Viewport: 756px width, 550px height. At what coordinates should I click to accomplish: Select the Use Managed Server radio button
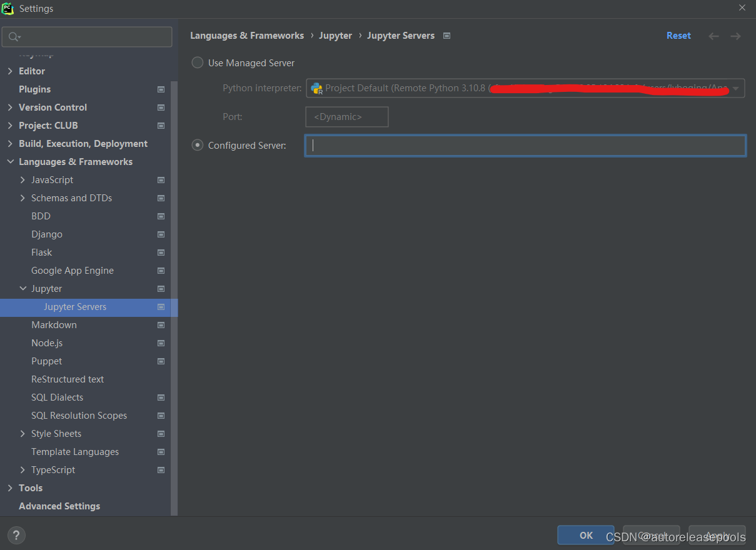click(198, 62)
